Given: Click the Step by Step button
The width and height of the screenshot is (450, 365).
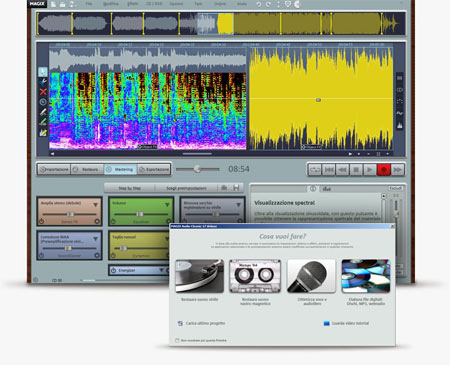Looking at the screenshot, I should (130, 188).
